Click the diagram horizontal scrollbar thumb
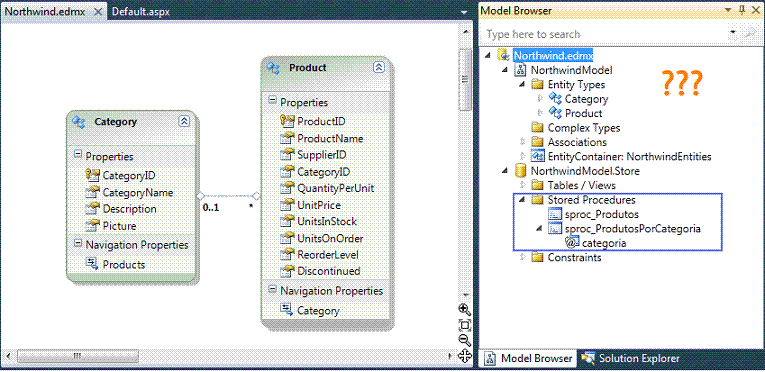 pos(77,356)
